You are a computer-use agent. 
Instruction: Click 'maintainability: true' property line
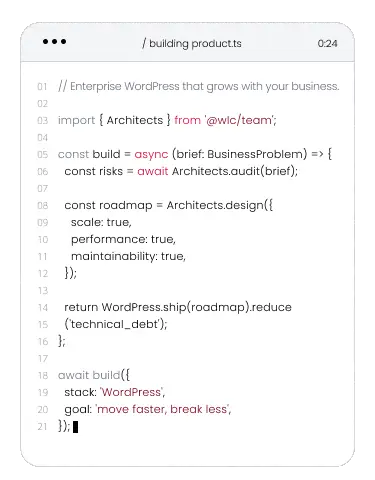coord(128,256)
